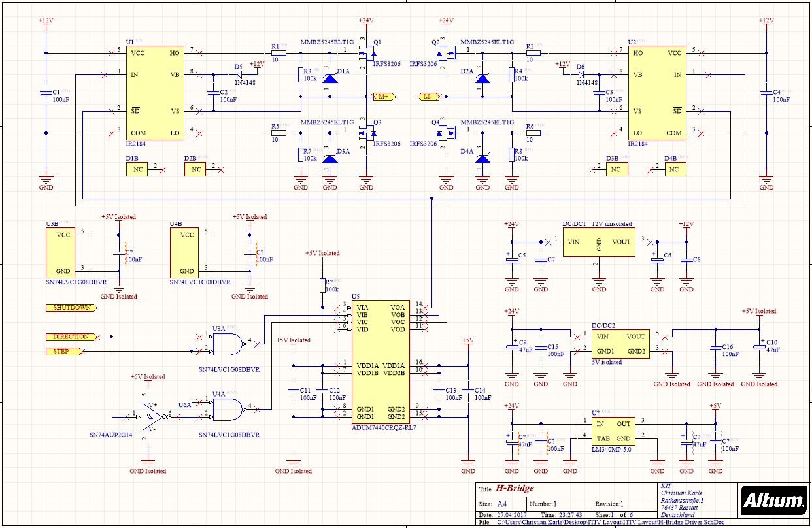Select the U4B power block
812x528 pixels.
pyautogui.click(x=184, y=252)
